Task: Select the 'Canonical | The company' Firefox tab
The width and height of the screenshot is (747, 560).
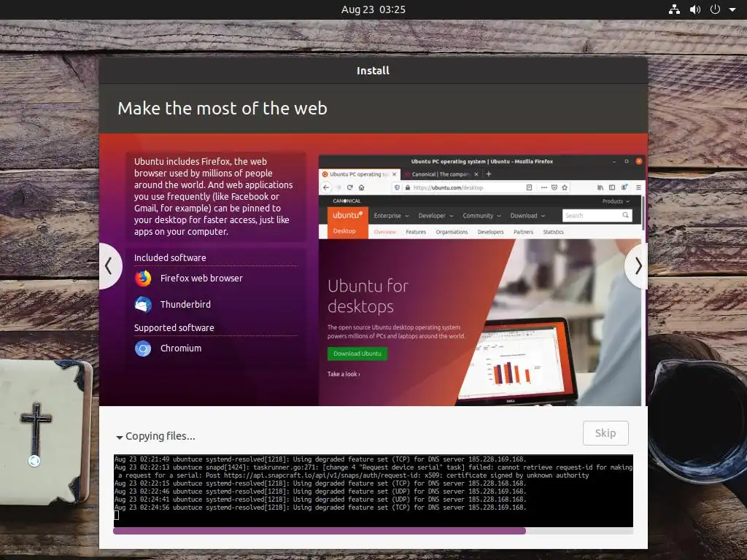Action: [441, 174]
